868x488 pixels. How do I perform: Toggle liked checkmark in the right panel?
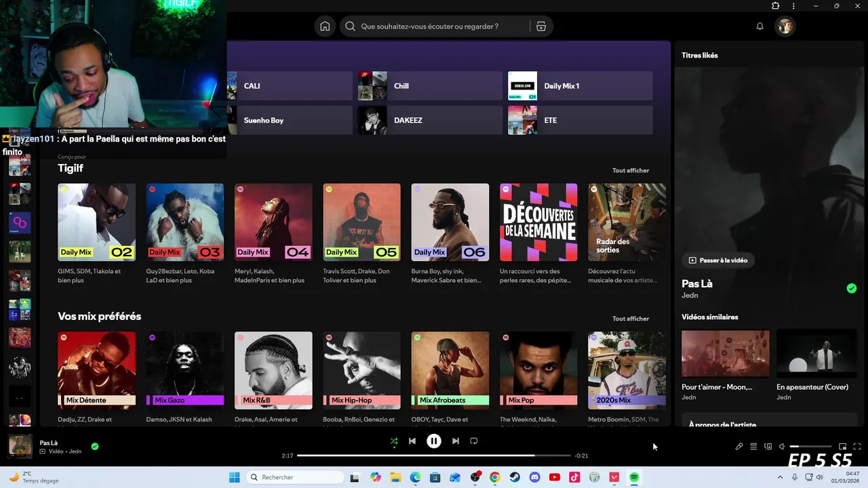click(852, 288)
